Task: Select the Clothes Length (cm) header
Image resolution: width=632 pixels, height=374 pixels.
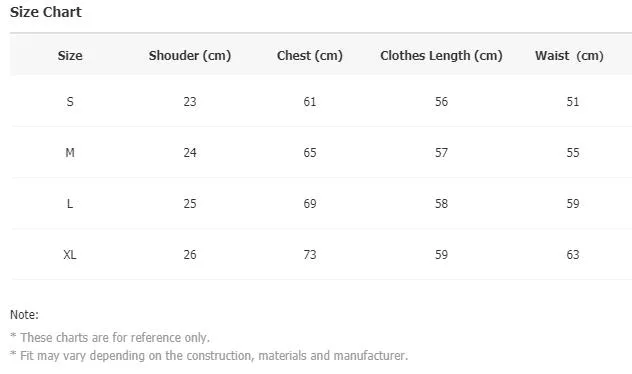Action: point(441,55)
